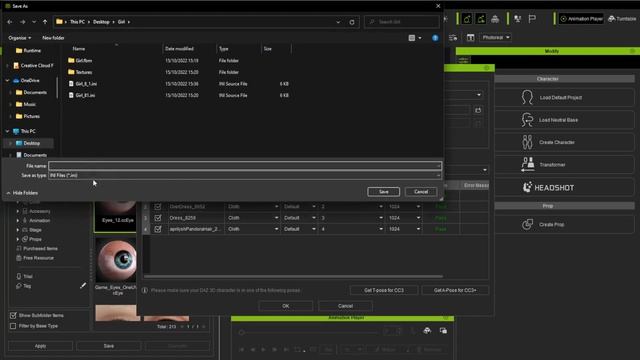
Task: Open Save as type dropdown
Action: (x=245, y=175)
